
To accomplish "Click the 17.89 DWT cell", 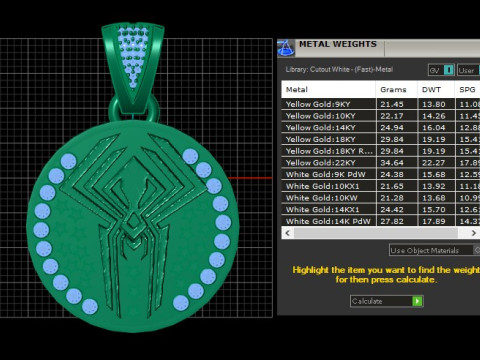I will pyautogui.click(x=436, y=221).
